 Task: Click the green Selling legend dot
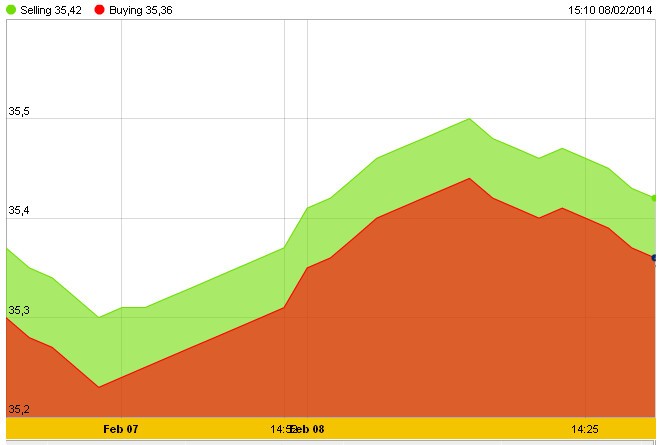12,9
